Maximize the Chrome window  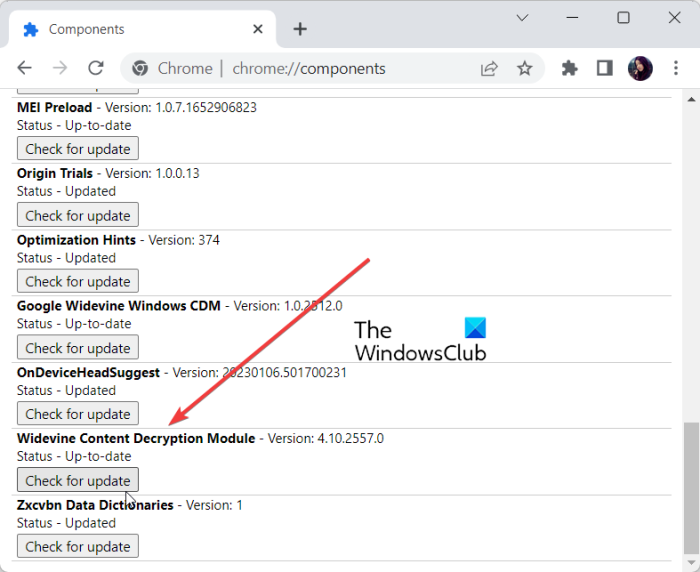coord(623,18)
